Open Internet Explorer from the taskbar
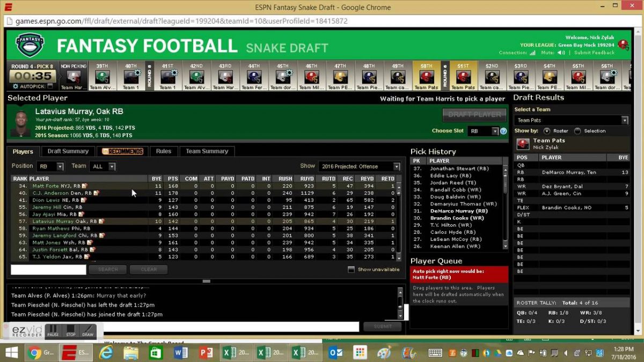The width and height of the screenshot is (644, 362). click(x=106, y=352)
